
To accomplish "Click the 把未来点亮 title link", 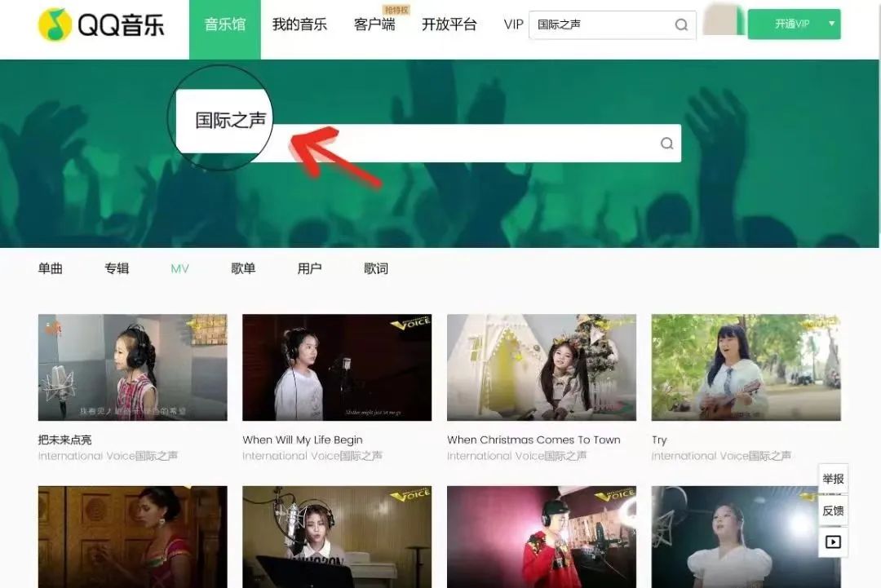I will (x=64, y=440).
